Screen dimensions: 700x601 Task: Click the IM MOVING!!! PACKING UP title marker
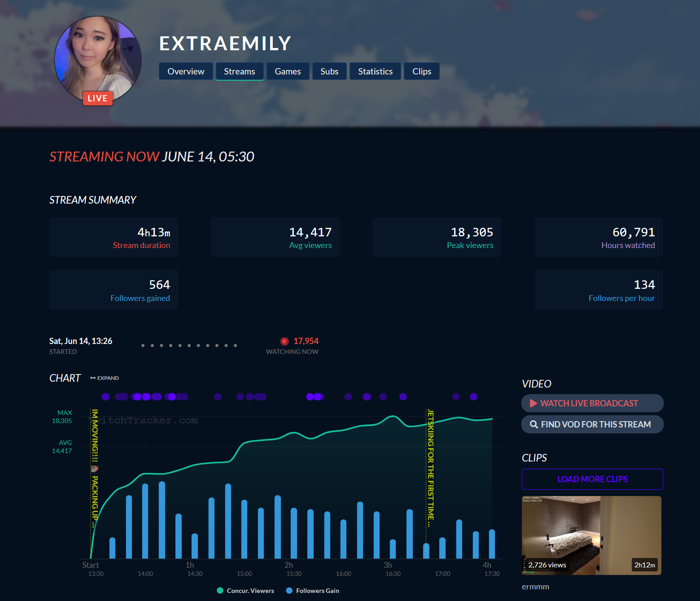pos(95,468)
